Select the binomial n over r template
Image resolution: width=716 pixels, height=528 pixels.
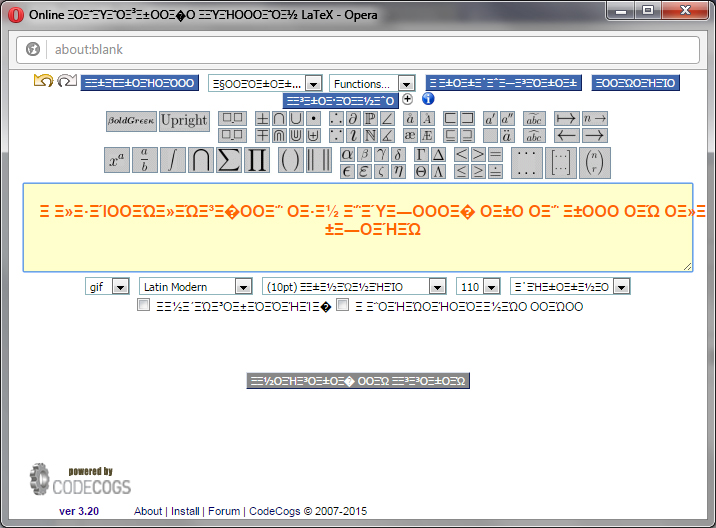(x=595, y=161)
